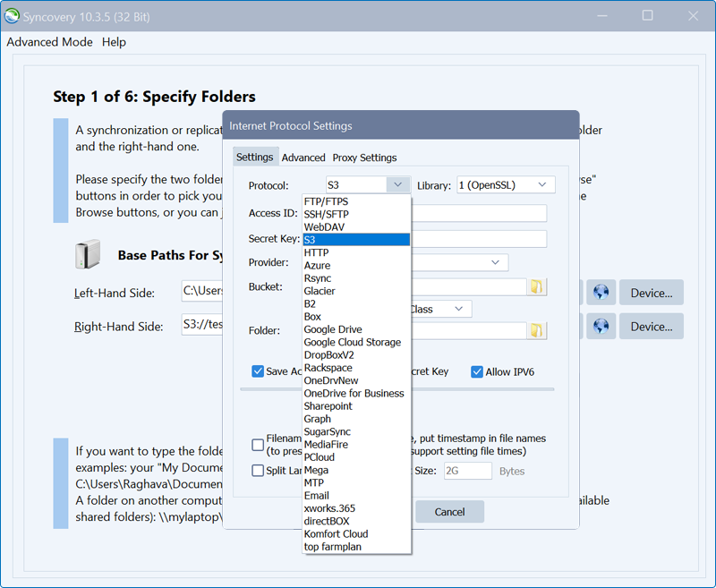Choose Graph from the protocol list

356,419
